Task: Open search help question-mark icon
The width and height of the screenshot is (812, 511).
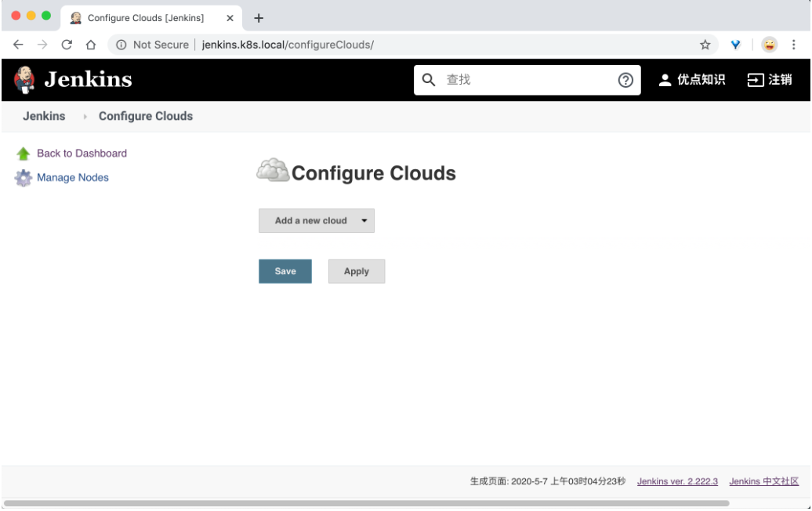Action: point(625,80)
